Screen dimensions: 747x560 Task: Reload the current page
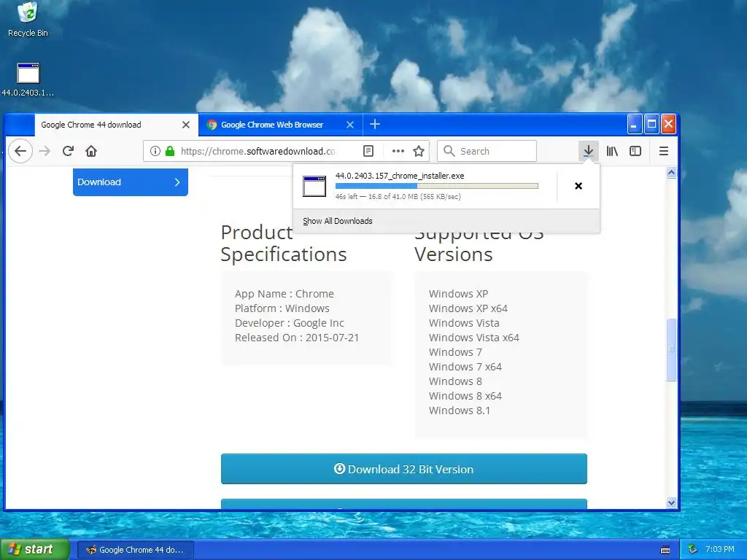pyautogui.click(x=68, y=151)
